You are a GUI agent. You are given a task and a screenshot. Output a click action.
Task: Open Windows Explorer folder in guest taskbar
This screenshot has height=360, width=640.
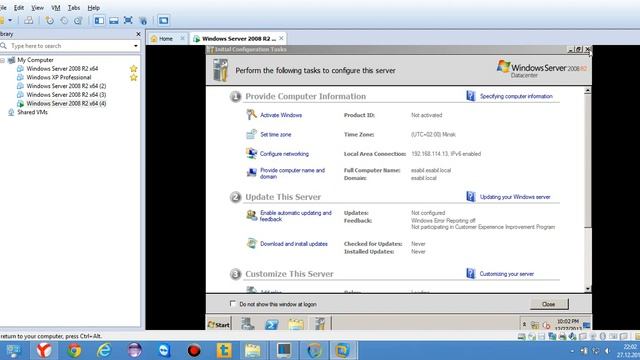coord(296,324)
